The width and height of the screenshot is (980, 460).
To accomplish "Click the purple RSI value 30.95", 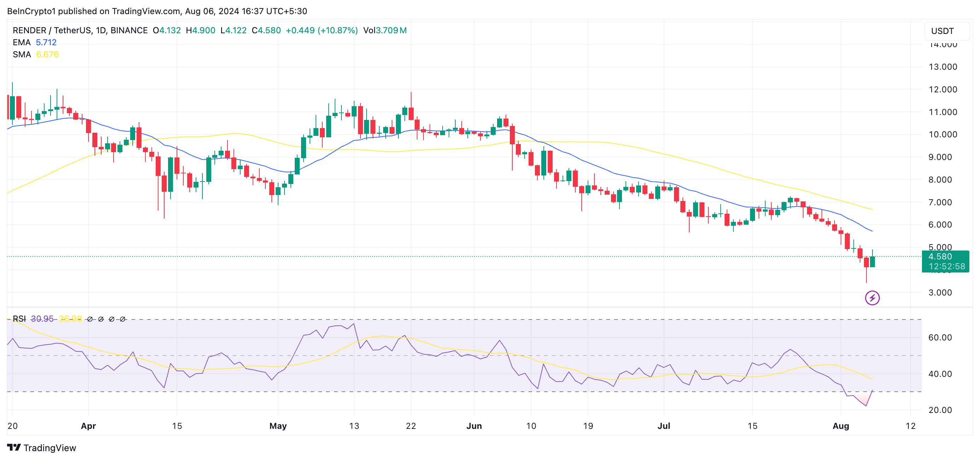I will click(42, 318).
